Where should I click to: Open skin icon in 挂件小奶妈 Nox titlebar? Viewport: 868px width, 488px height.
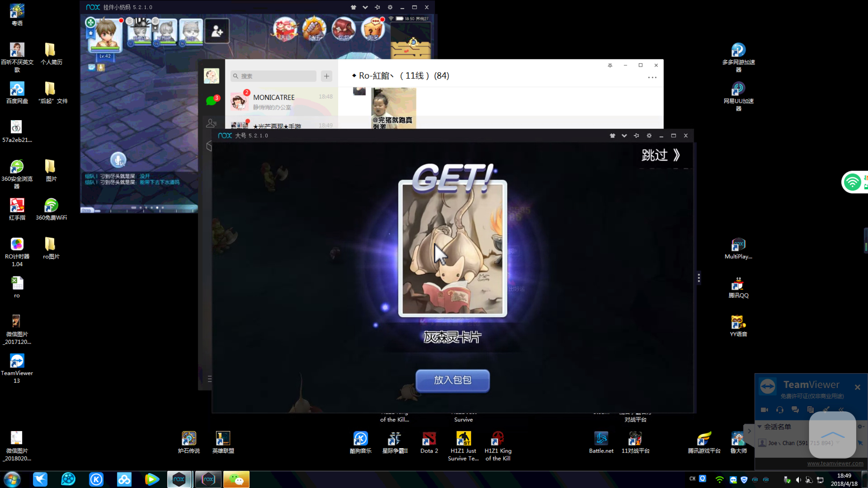click(353, 7)
